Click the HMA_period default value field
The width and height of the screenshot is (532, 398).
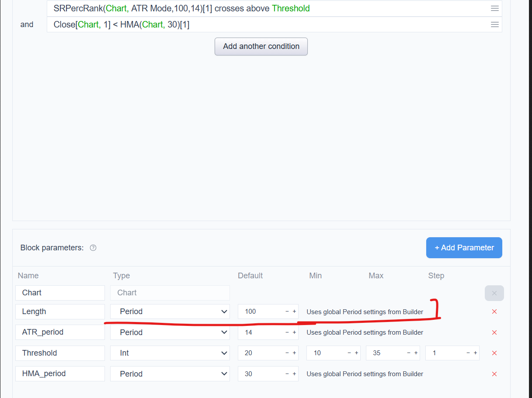point(261,374)
